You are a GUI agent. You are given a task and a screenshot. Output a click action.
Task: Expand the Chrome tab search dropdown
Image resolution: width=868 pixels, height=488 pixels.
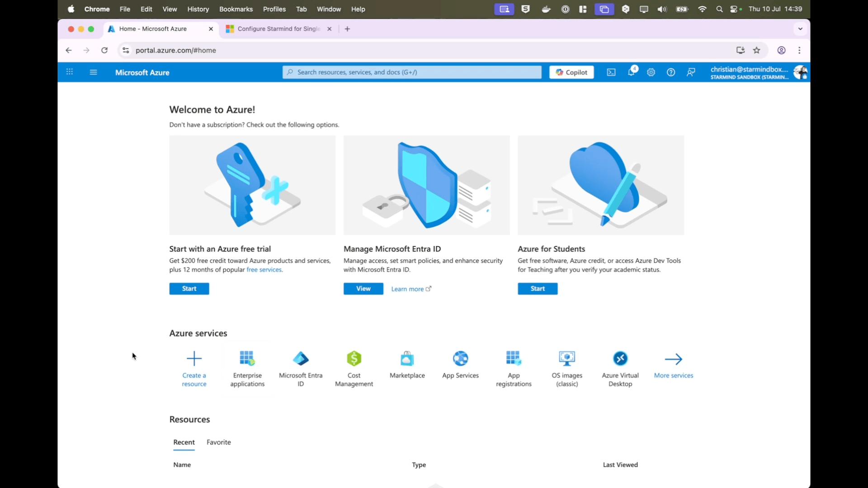tap(800, 29)
